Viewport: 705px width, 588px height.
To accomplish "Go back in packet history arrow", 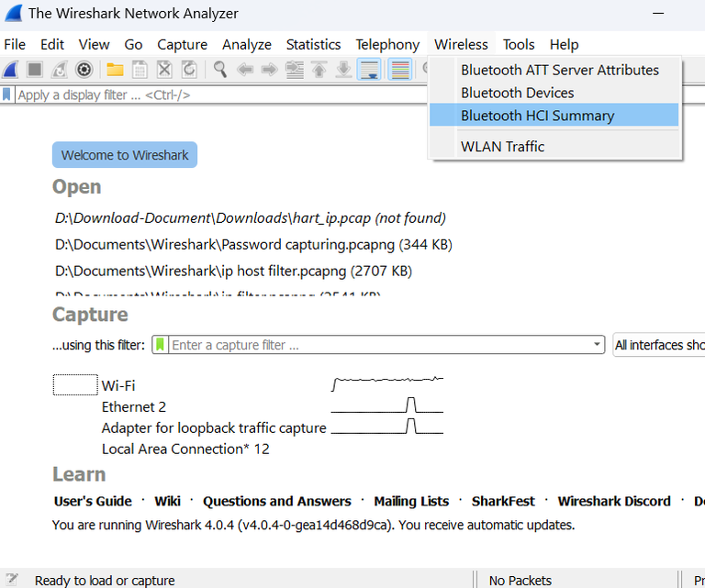I will point(245,70).
